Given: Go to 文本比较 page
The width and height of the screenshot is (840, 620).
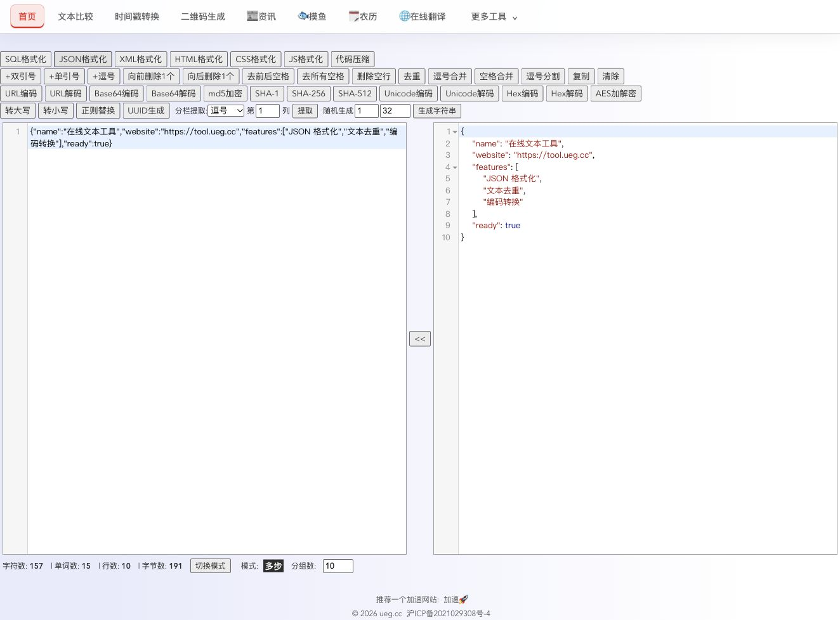Looking at the screenshot, I should pos(75,17).
